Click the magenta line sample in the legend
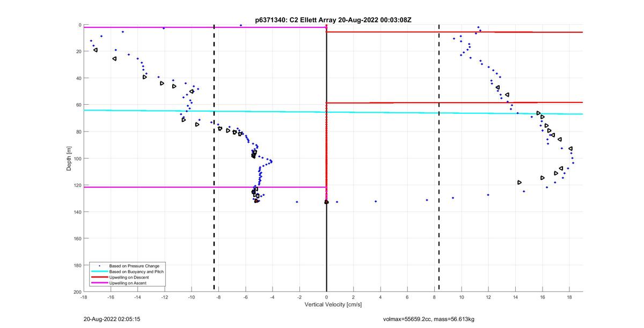 tap(99, 283)
